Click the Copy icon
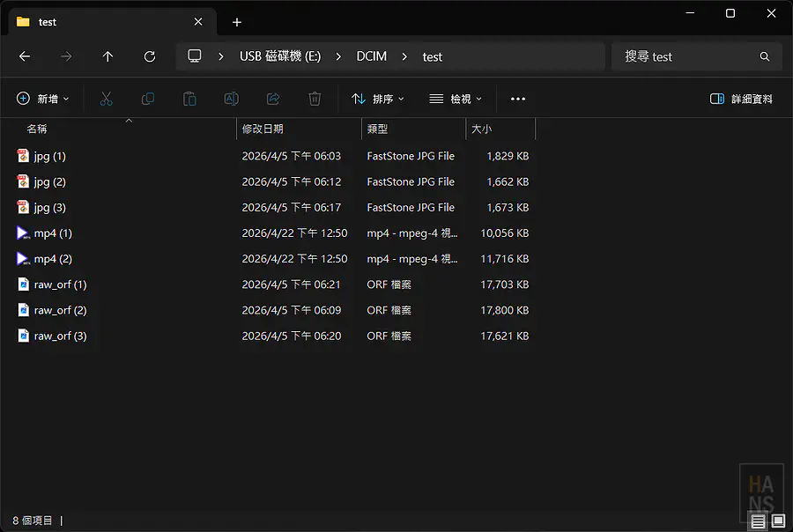 147,99
